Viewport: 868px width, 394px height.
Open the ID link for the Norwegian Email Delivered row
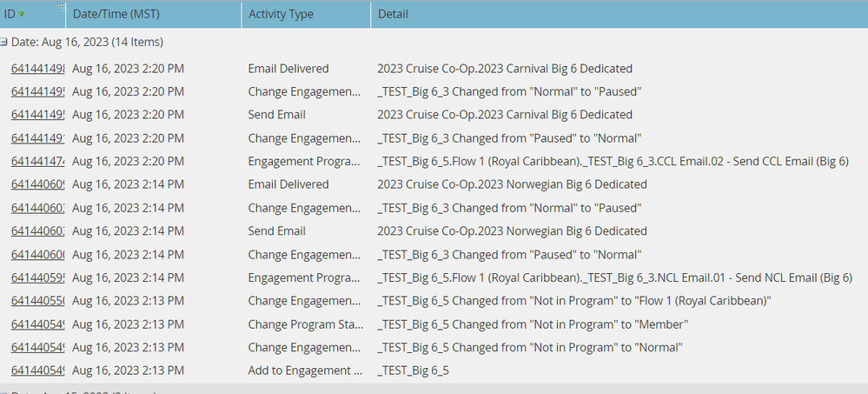pyautogui.click(x=36, y=184)
